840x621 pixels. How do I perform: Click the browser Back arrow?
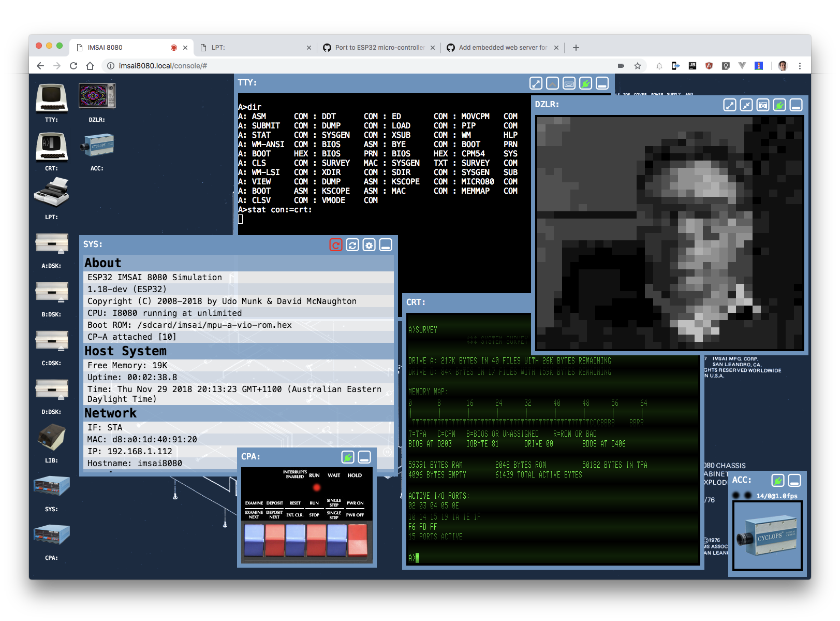tap(40, 66)
